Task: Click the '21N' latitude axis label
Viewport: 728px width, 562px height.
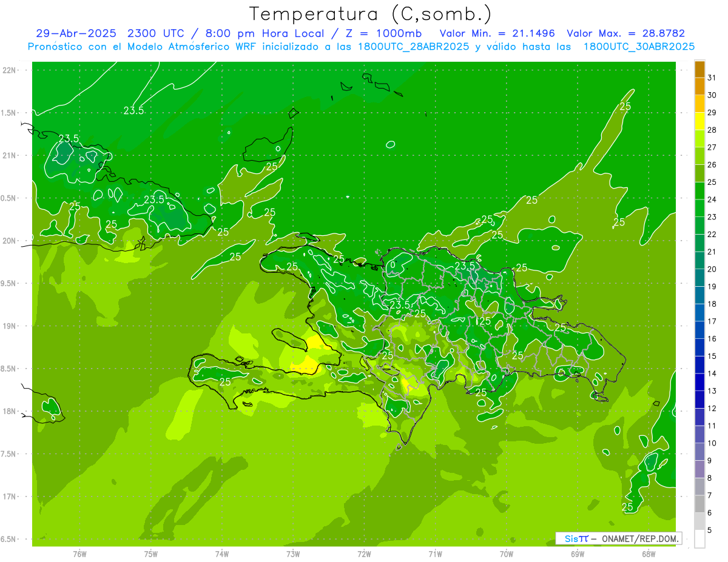Action: coord(8,155)
